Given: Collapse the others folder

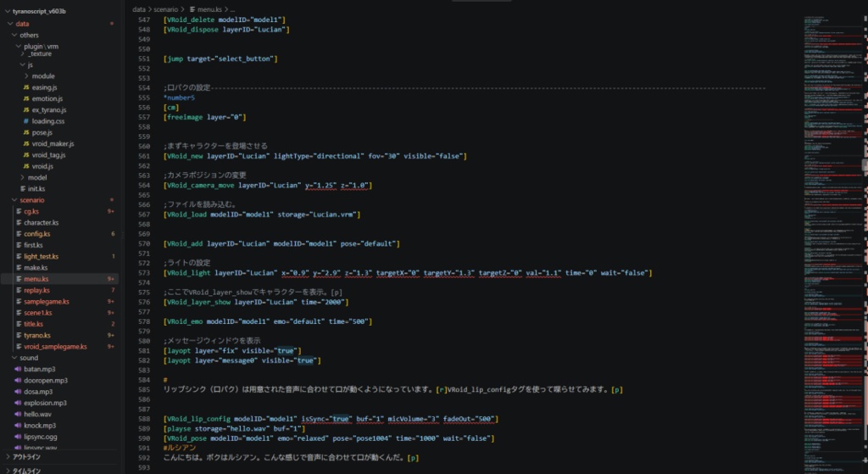Looking at the screenshot, I should [x=14, y=35].
